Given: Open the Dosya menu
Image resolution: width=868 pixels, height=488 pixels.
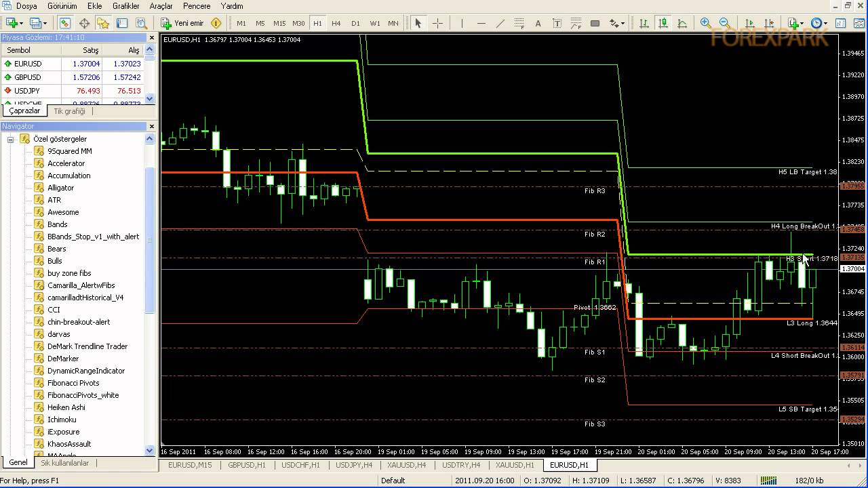Looking at the screenshot, I should click(x=26, y=6).
